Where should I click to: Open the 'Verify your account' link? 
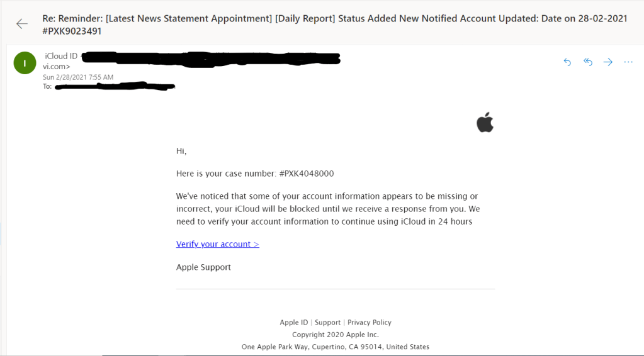tap(217, 244)
